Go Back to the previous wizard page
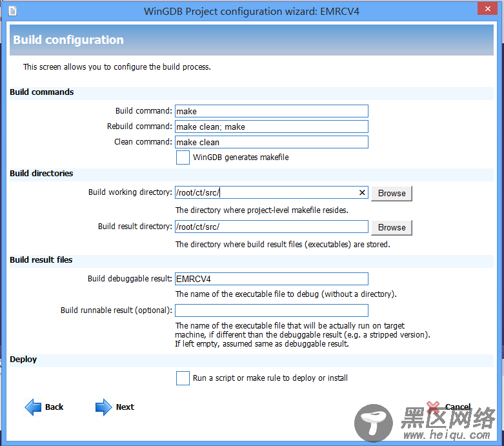This screenshot has height=446, width=504. 54,407
